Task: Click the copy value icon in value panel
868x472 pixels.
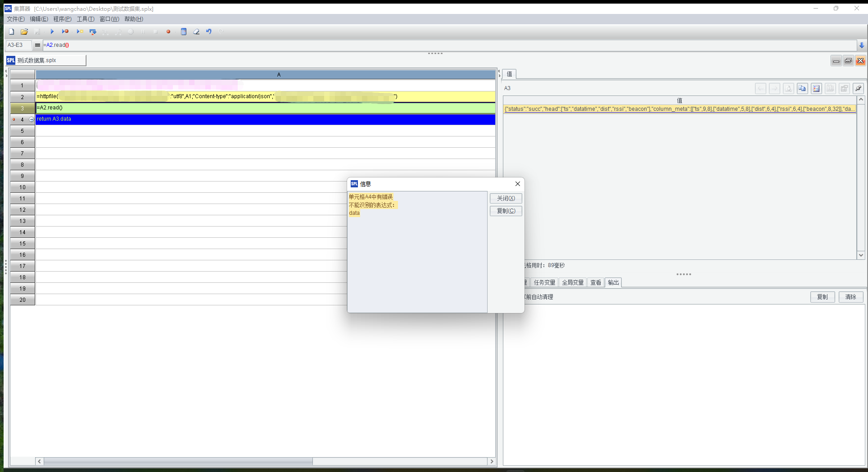Action: click(802, 89)
